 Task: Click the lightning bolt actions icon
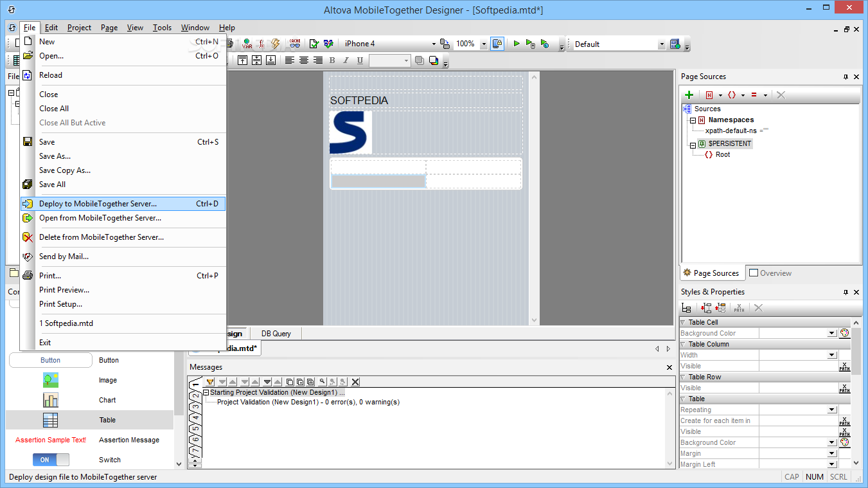[x=276, y=44]
